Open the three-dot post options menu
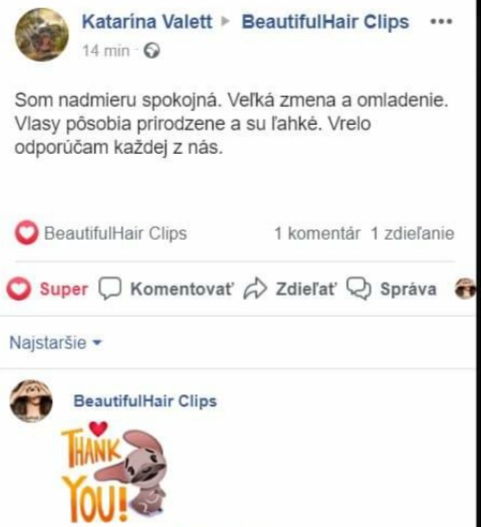This screenshot has height=527, width=481. 441,22
